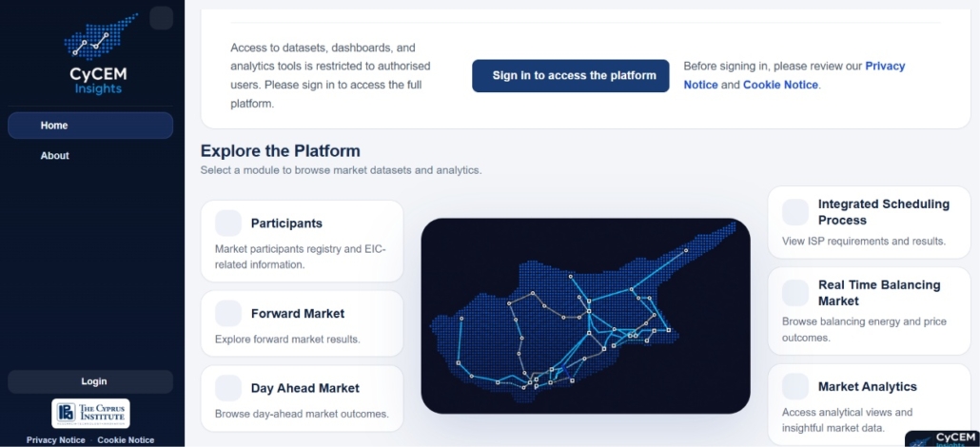Follow the Cookie Notice link in the sidebar footer
This screenshot has height=447, width=980.
[126, 440]
